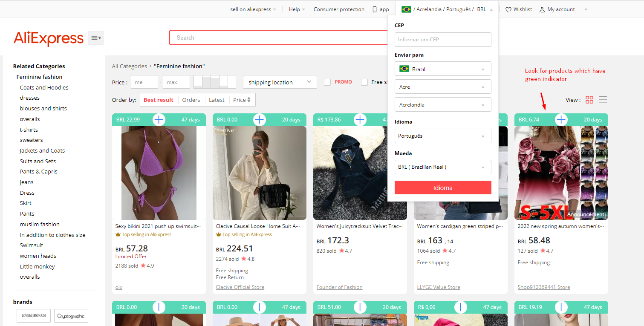Open the categories hamburger menu icon
644x326 pixels.
pos(96,38)
